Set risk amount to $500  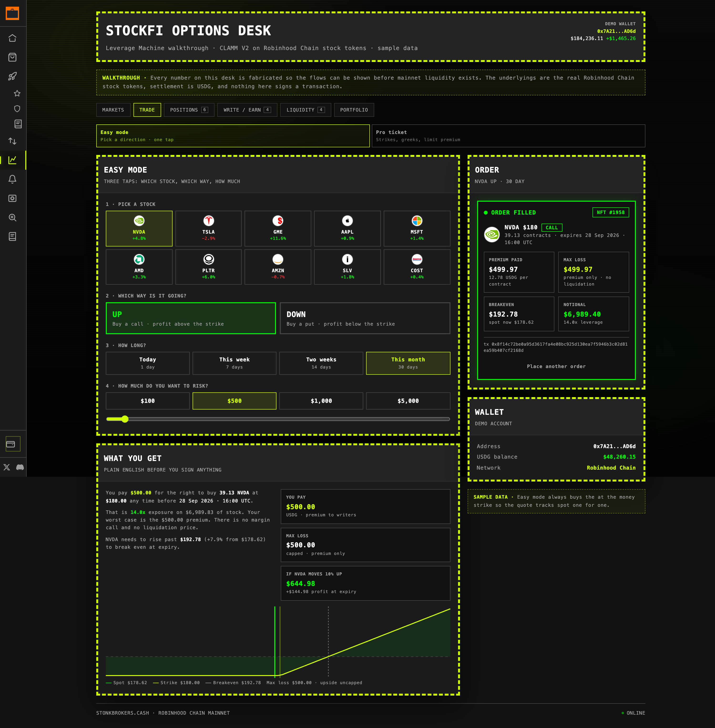pyautogui.click(x=234, y=401)
